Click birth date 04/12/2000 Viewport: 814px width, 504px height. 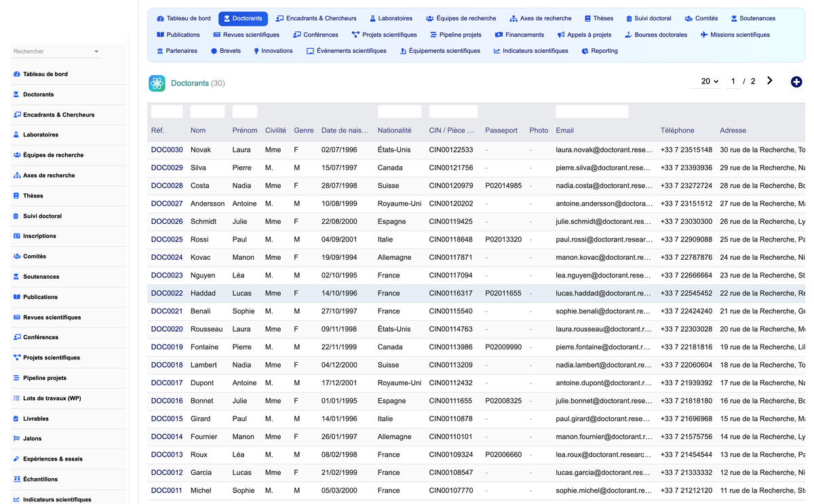click(339, 365)
